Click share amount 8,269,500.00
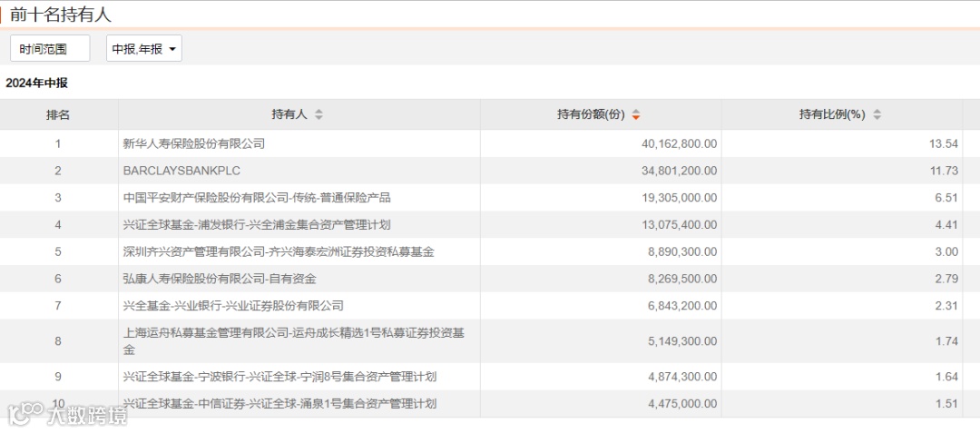The image size is (980, 433). (x=682, y=279)
